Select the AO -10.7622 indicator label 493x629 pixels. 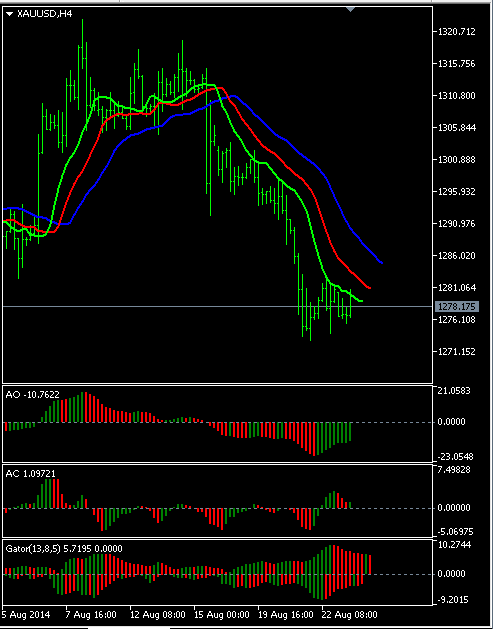pos(32,395)
